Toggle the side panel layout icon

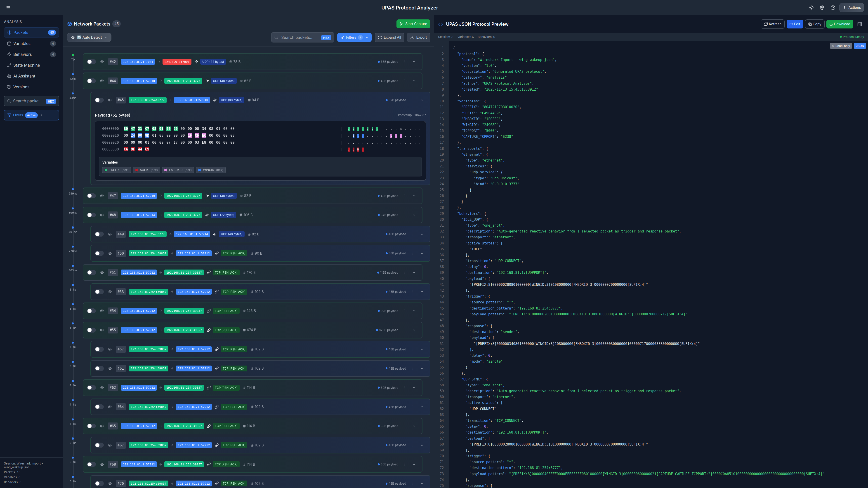pyautogui.click(x=860, y=24)
